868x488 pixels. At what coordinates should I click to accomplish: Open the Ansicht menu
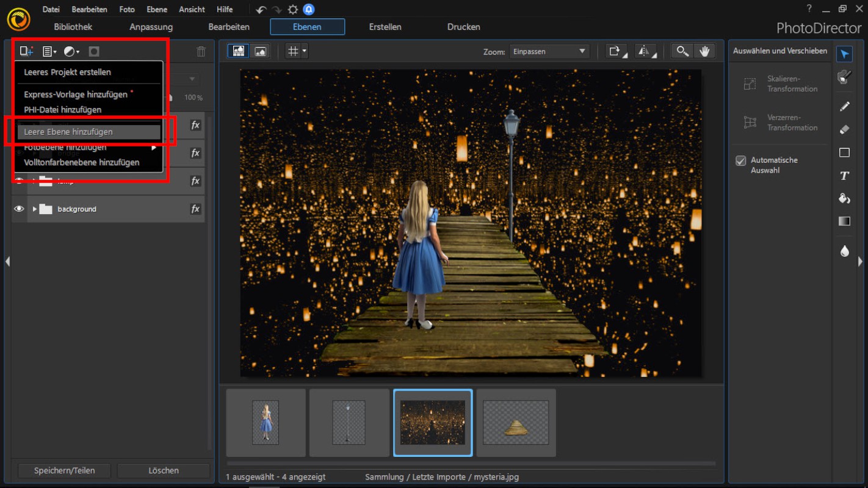tap(192, 10)
